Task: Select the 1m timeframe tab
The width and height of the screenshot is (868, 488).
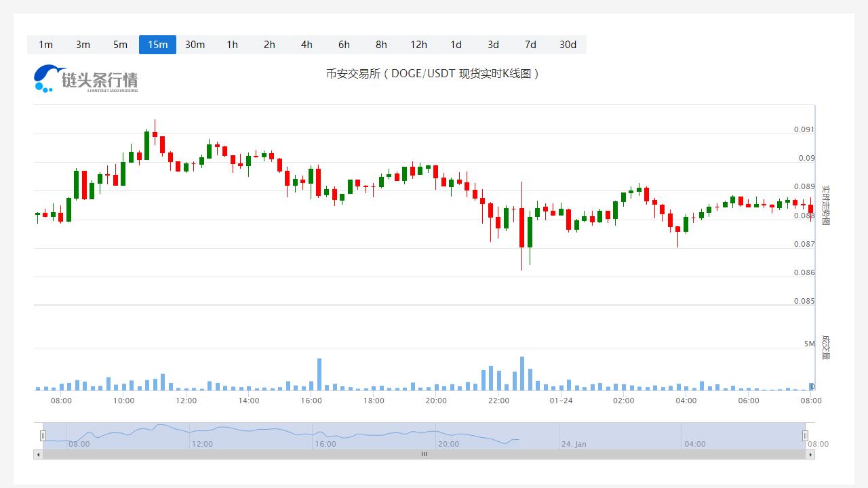Action: tap(45, 45)
